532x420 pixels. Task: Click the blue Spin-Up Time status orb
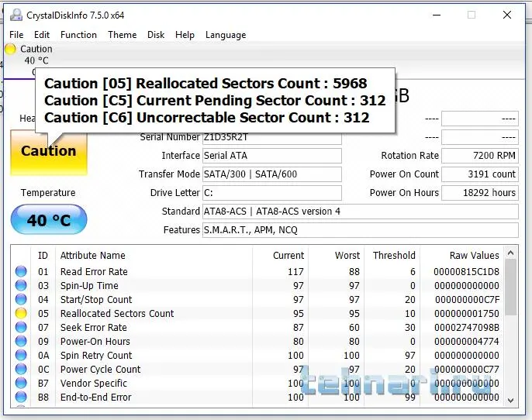[x=21, y=286]
